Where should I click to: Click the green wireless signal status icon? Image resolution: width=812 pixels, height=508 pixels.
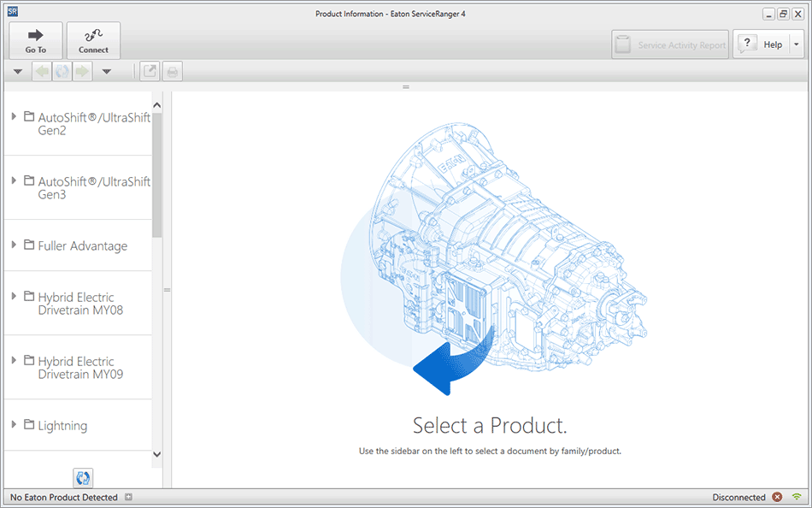(x=797, y=497)
